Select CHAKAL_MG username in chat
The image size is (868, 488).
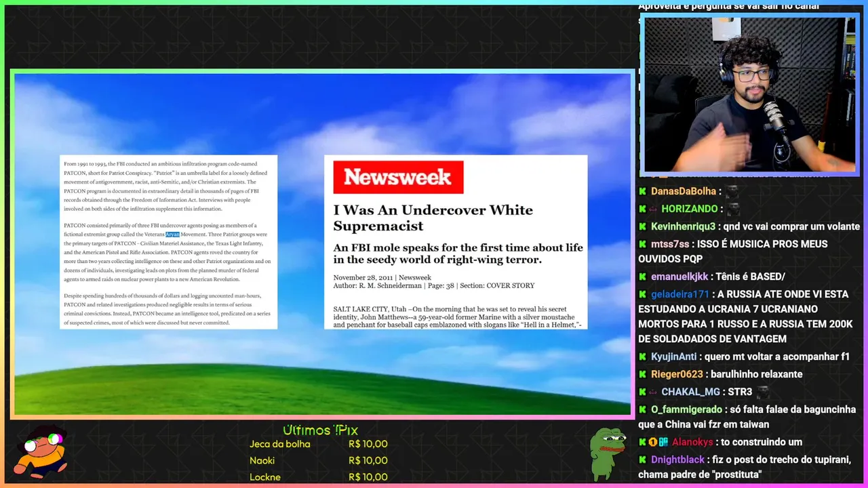click(x=690, y=392)
